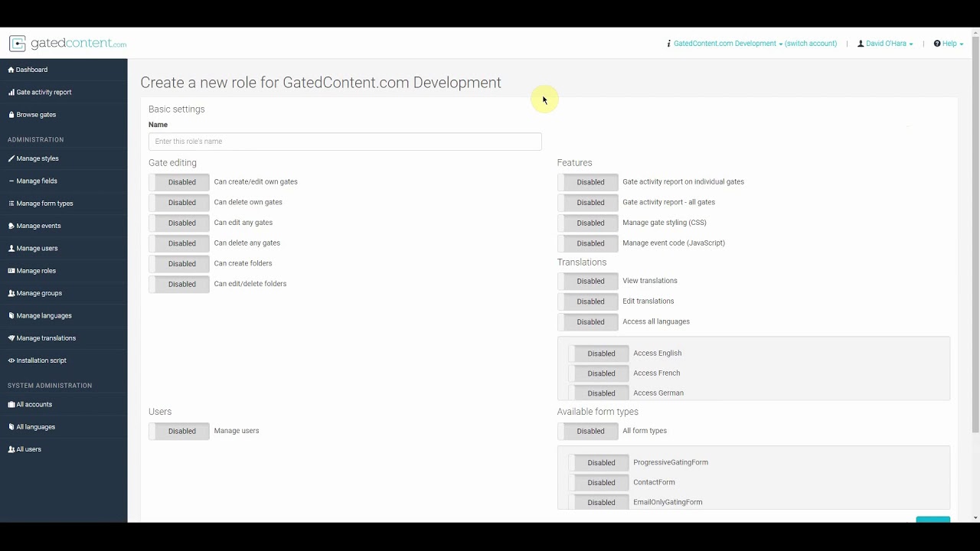This screenshot has height=551, width=980.
Task: Enable Access French language switch
Action: coord(599,373)
